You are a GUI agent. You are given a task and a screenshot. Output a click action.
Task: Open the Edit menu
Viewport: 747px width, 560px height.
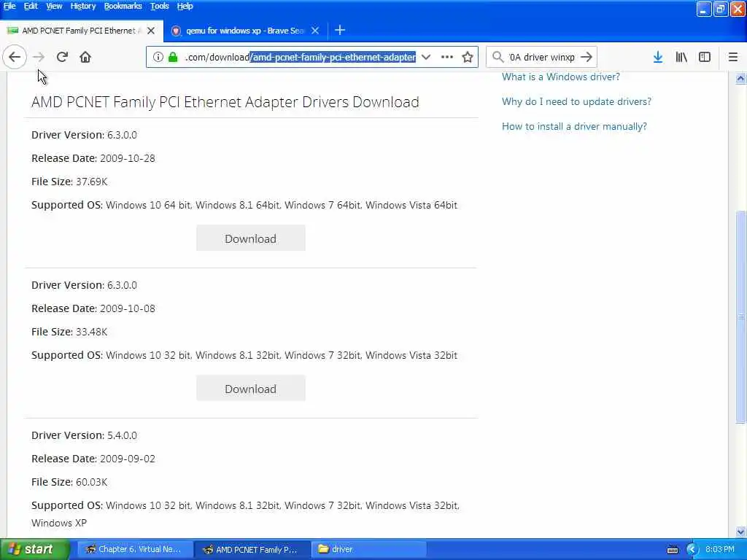point(31,6)
